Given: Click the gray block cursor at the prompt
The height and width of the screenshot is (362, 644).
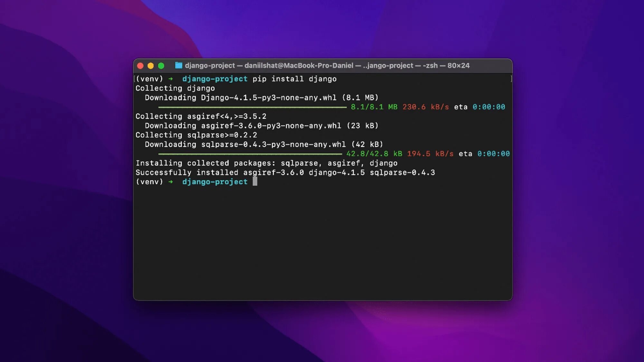Looking at the screenshot, I should pos(255,181).
